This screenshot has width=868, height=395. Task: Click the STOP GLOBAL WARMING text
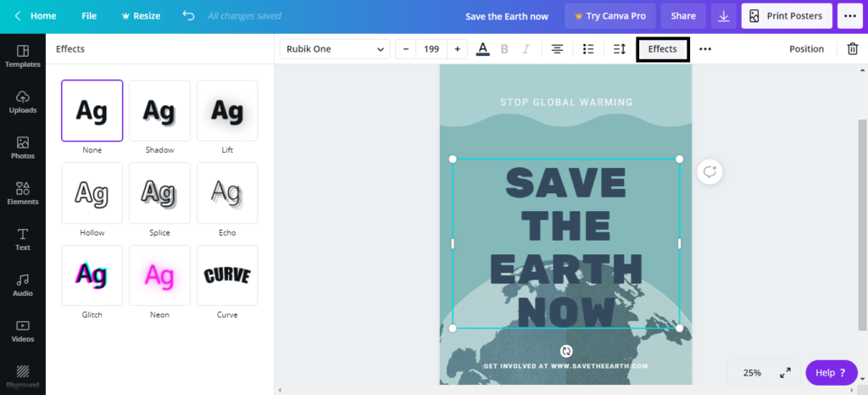566,103
